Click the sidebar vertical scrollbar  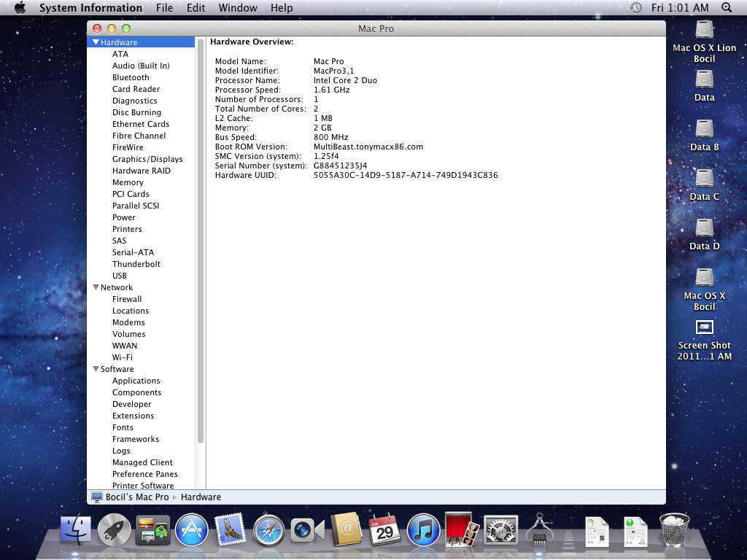pyautogui.click(x=201, y=241)
